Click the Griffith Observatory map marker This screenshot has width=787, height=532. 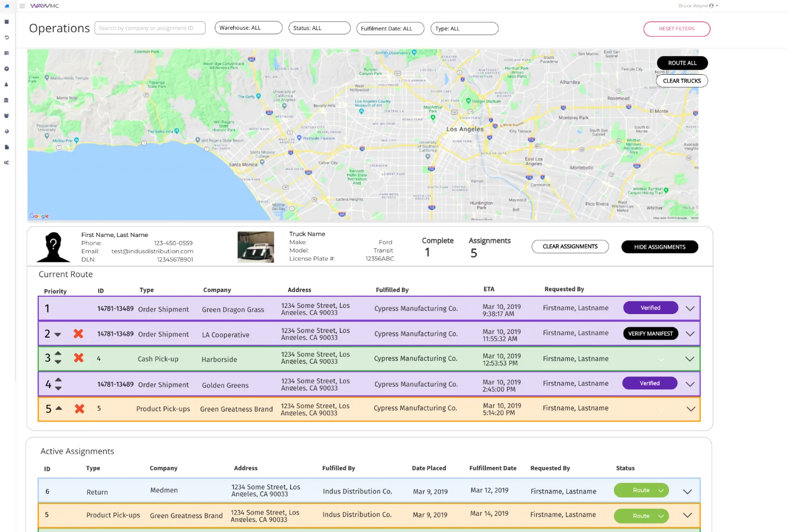point(414,52)
